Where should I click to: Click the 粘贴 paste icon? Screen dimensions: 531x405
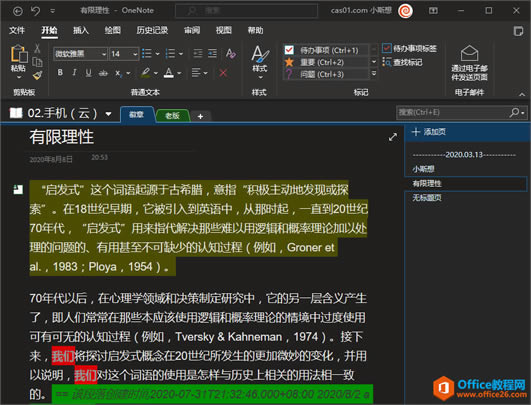[x=19, y=54]
